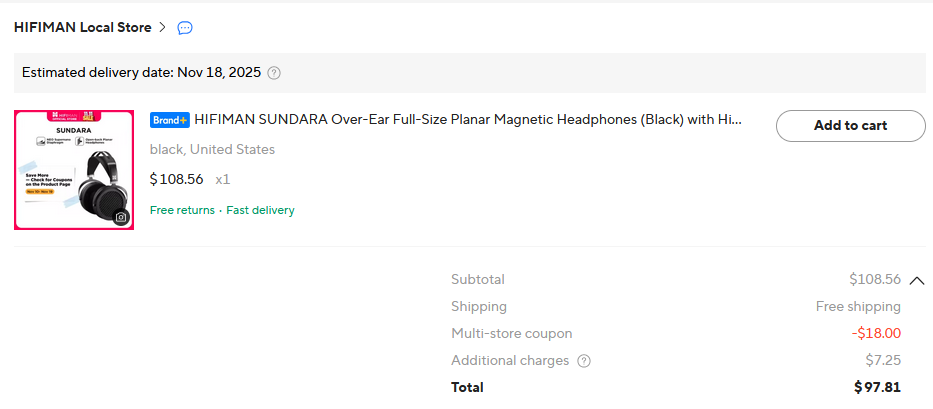Click the SUNDARA headphones product thumbnail
This screenshot has height=409, width=933.
point(74,170)
